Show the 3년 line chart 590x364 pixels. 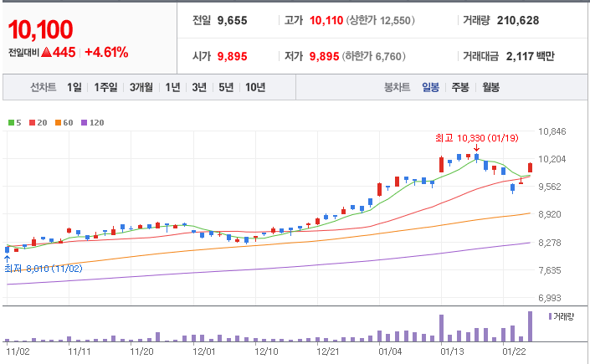(x=199, y=87)
